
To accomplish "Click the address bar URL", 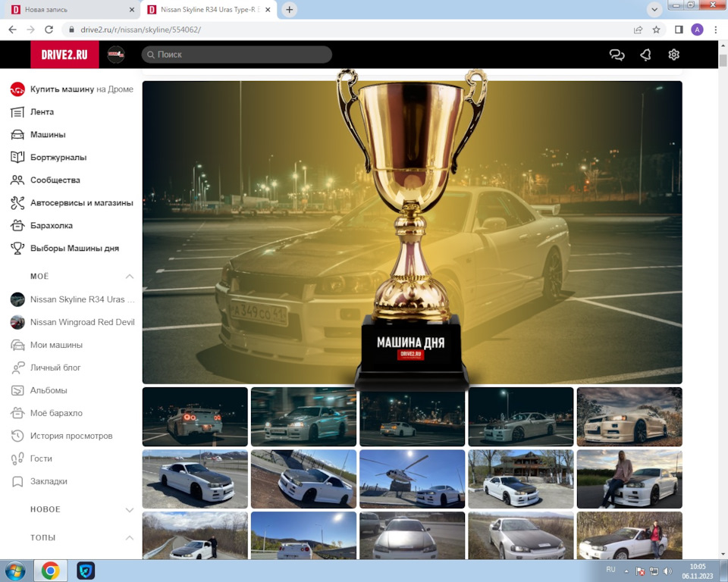I will click(141, 30).
